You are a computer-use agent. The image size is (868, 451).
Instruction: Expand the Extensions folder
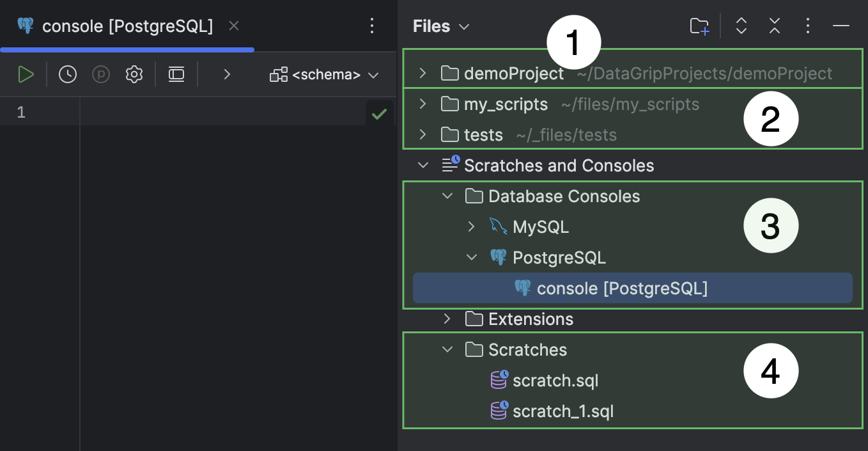coord(447,319)
